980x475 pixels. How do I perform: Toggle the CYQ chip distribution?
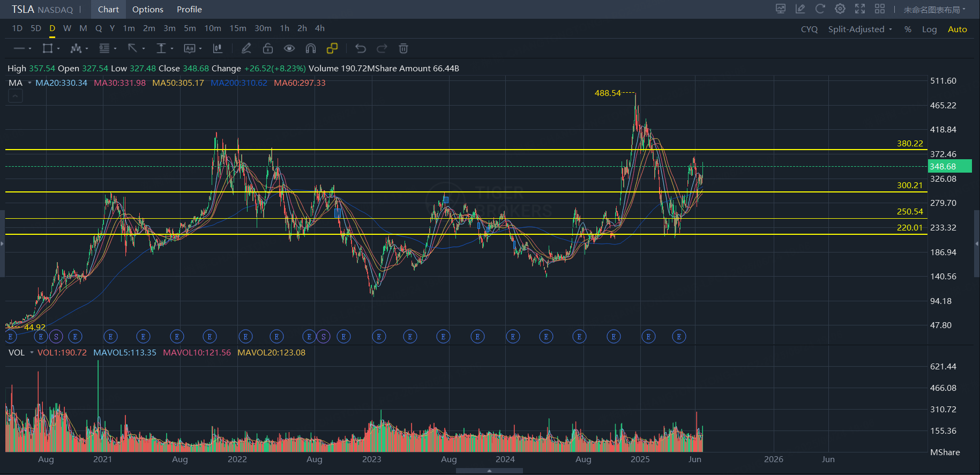point(809,29)
